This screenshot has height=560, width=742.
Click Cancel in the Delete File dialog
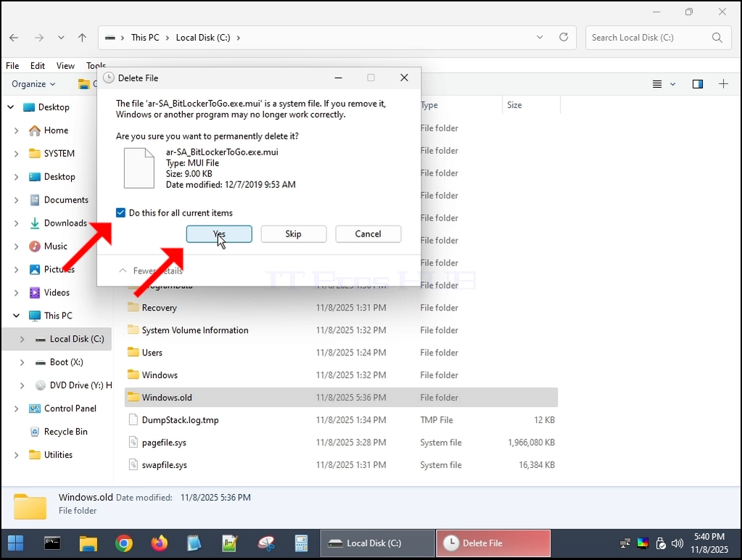coord(368,234)
